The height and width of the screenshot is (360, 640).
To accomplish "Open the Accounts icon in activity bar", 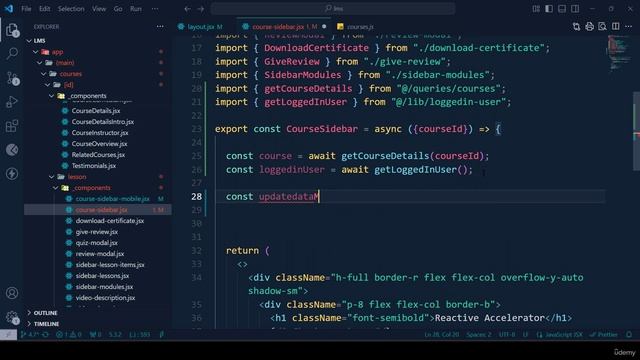I will [12, 293].
